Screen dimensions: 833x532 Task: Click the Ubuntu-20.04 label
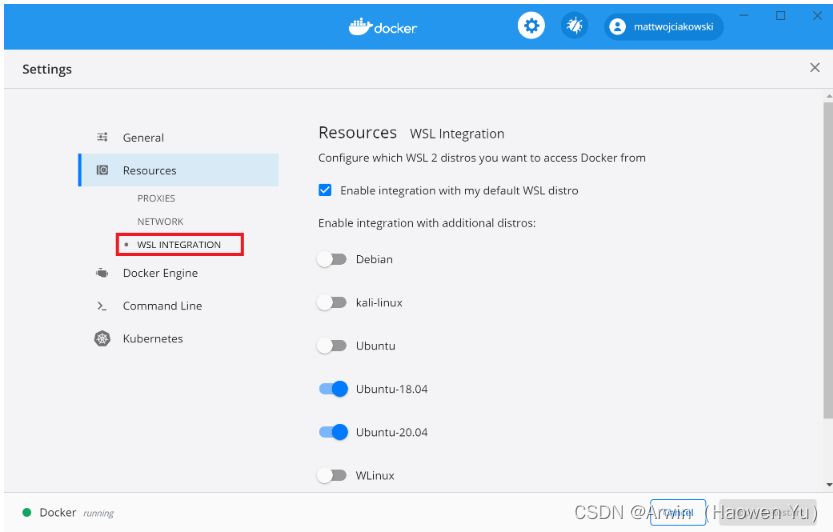(392, 432)
